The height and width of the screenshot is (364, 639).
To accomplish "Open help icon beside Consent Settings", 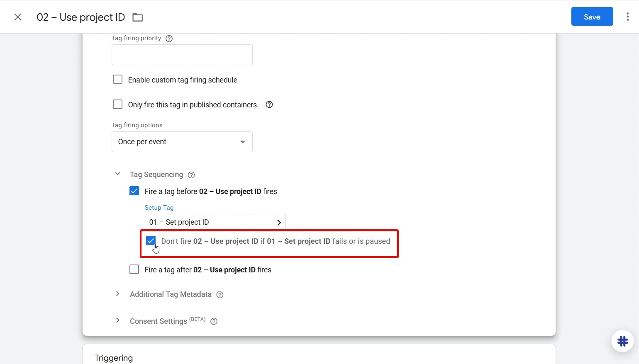I will 214,321.
